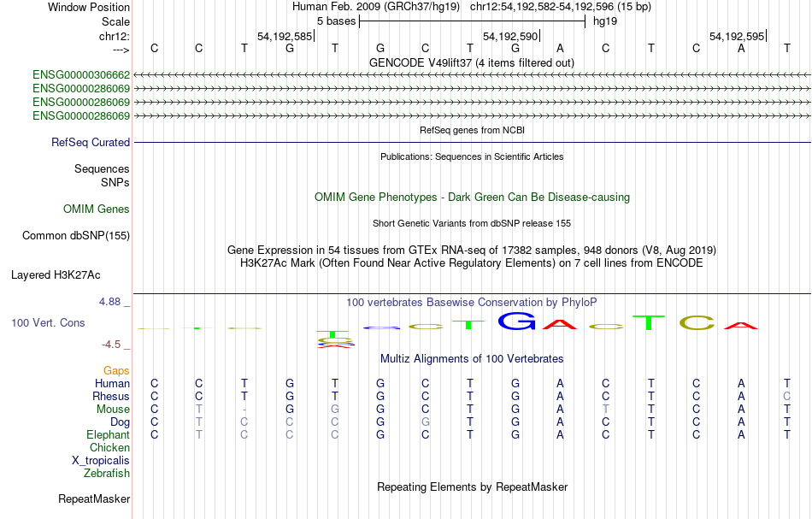Open the Layered H3K27Ac track label

click(x=56, y=275)
